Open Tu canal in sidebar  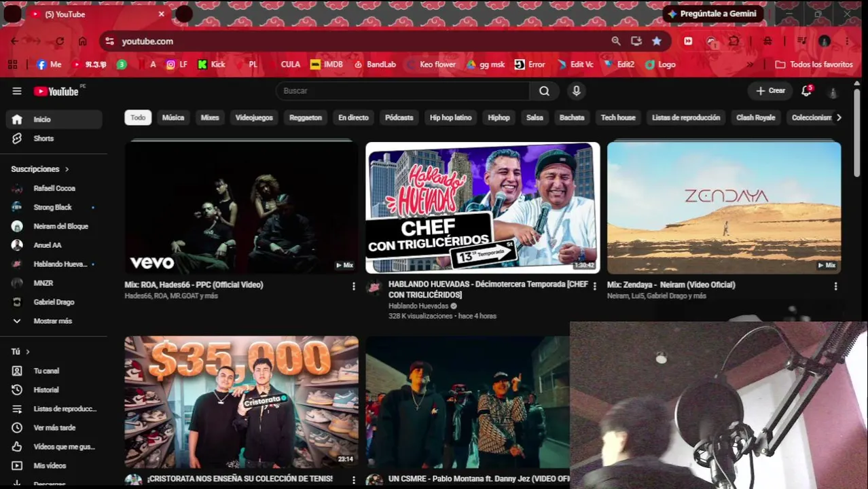coord(54,371)
